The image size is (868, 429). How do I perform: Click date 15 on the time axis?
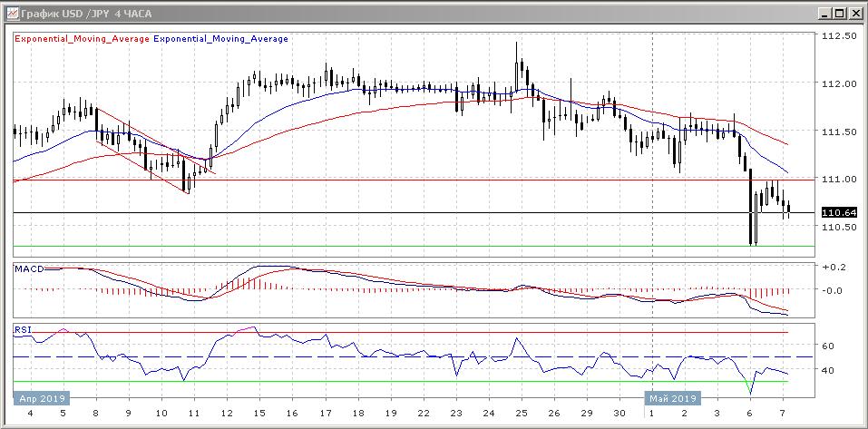258,413
